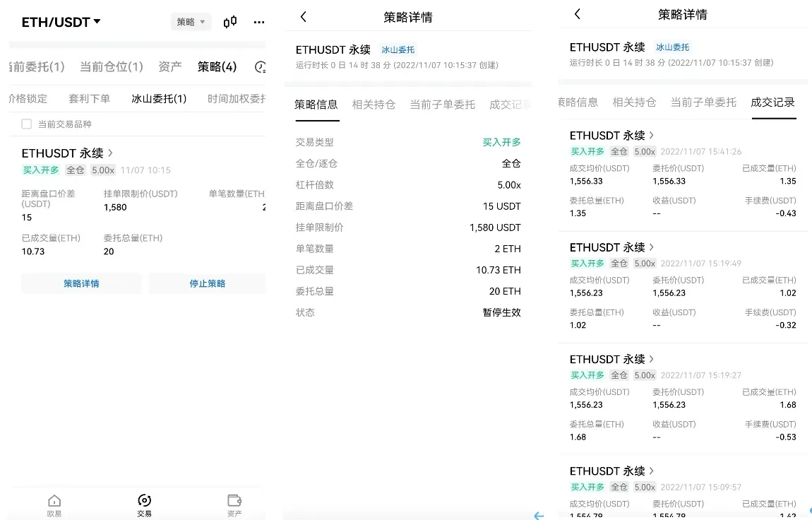
Task: Open the 资产 assets icon in bottom navigation
Action: (x=234, y=504)
